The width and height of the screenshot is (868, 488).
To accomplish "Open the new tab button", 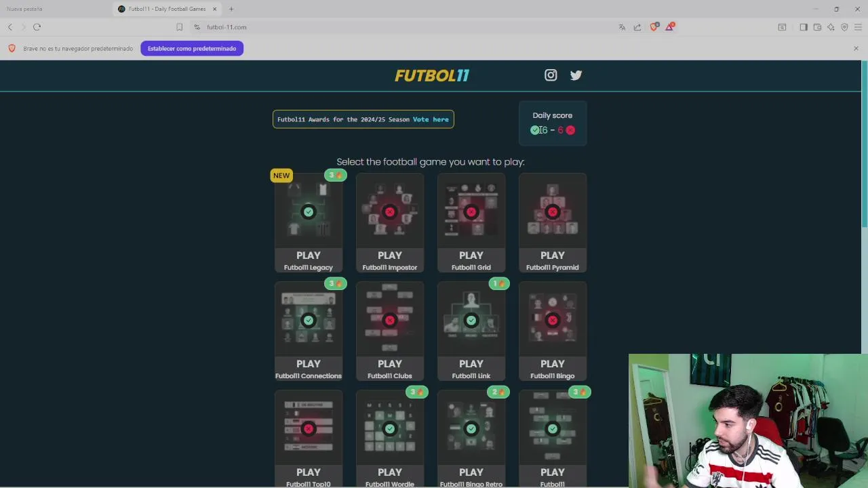I will coord(231,9).
